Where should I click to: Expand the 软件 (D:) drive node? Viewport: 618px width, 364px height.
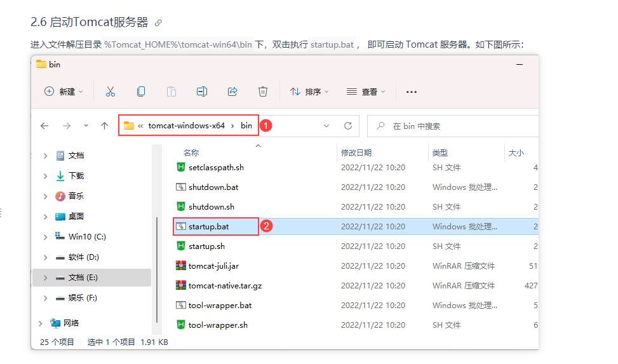tap(45, 257)
